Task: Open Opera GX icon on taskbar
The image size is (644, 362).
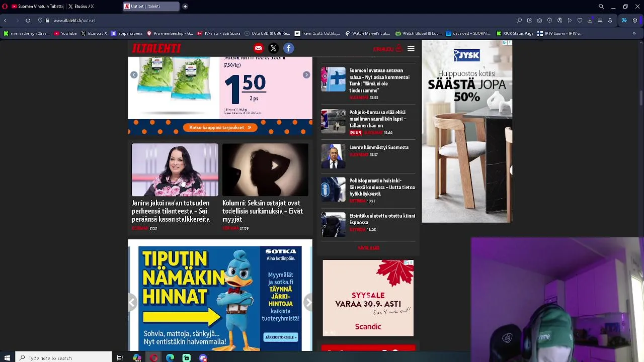Action: [153, 358]
